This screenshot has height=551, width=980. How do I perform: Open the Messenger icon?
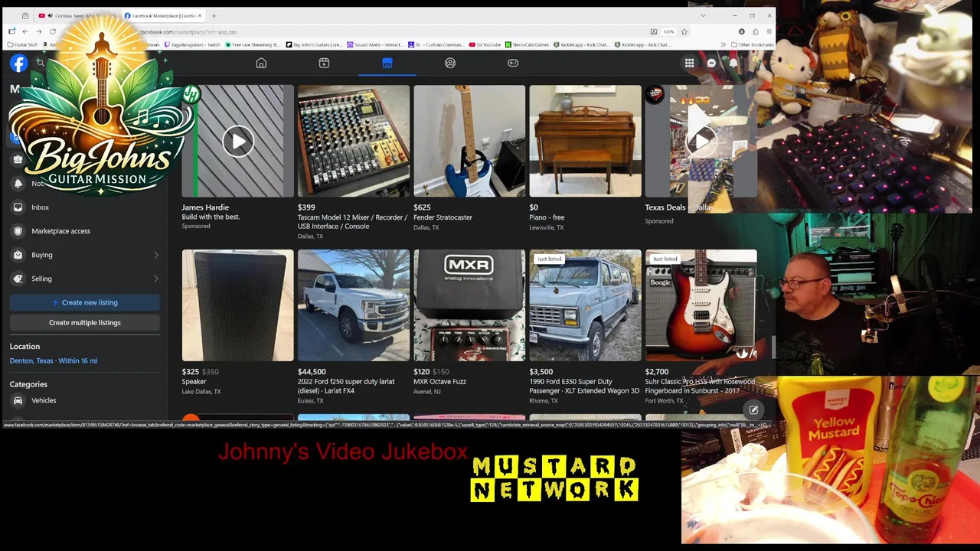(711, 64)
